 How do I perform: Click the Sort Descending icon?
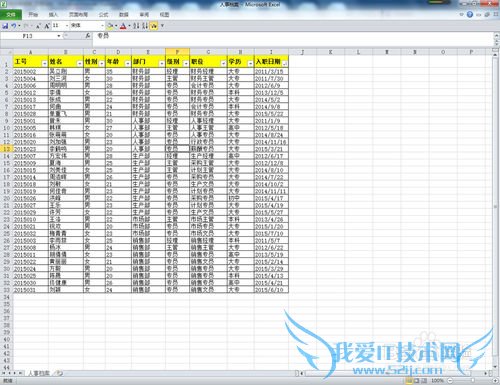click(145, 26)
